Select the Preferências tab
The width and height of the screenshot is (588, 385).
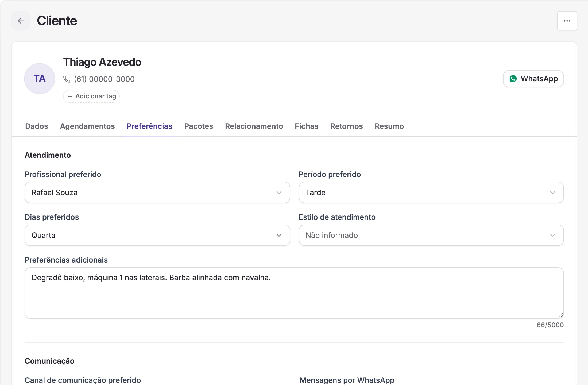[x=149, y=126]
